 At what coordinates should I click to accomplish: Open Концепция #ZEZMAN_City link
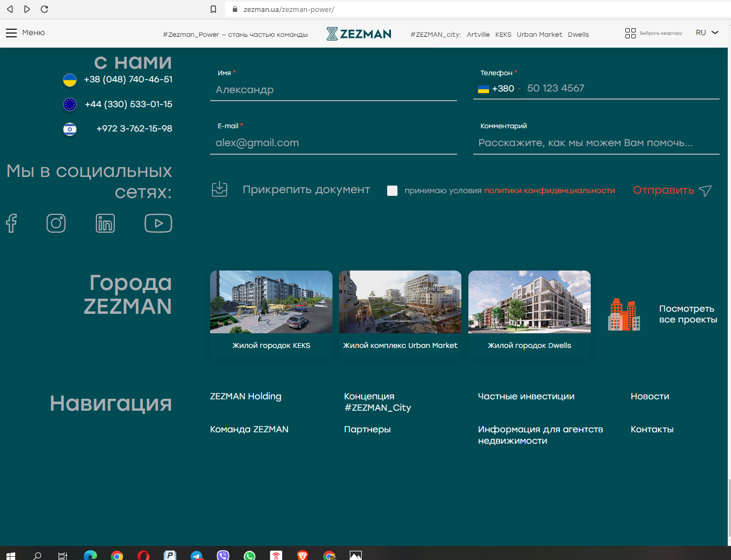point(377,402)
